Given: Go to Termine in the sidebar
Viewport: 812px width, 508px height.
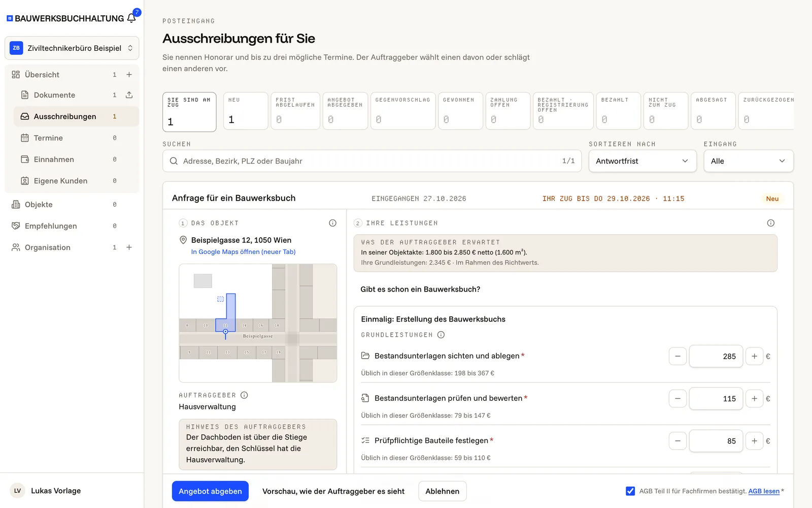Looking at the screenshot, I should [76, 138].
